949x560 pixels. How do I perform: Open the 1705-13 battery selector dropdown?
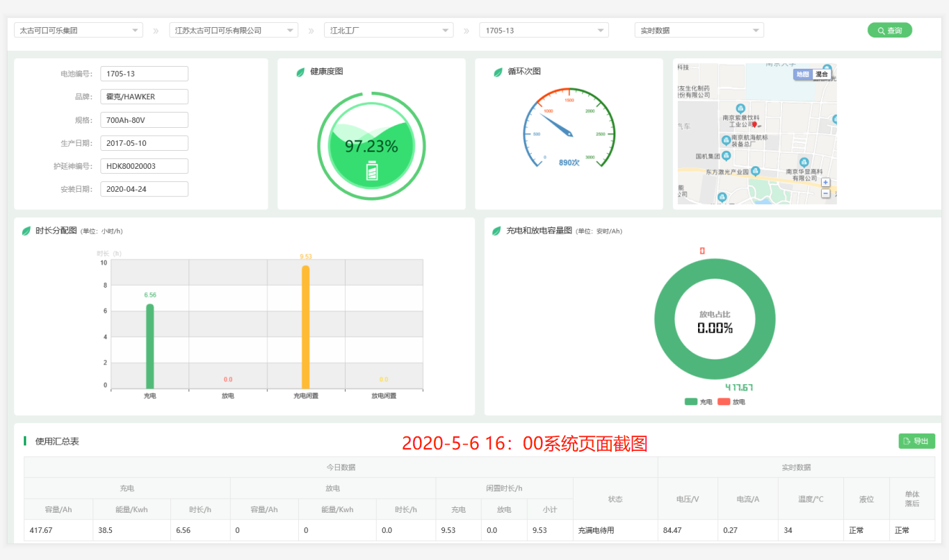pos(544,31)
